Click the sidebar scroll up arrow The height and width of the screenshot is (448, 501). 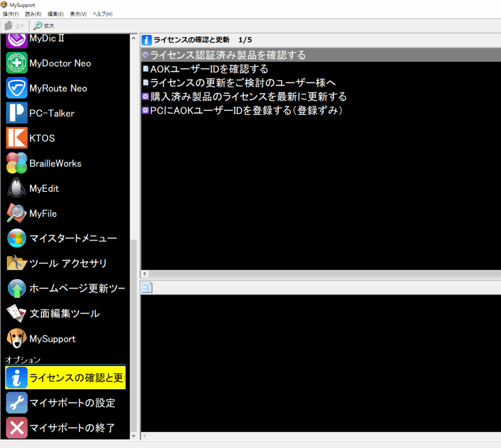pyautogui.click(x=134, y=38)
